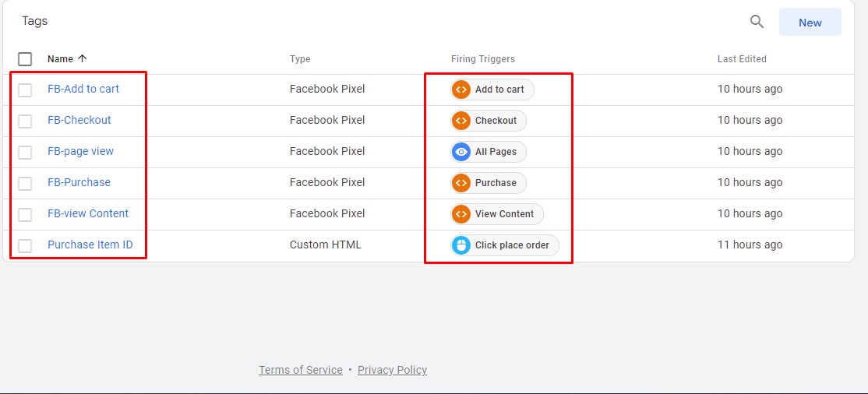
Task: Click the orange Add to cart trigger icon
Action: [x=461, y=90]
